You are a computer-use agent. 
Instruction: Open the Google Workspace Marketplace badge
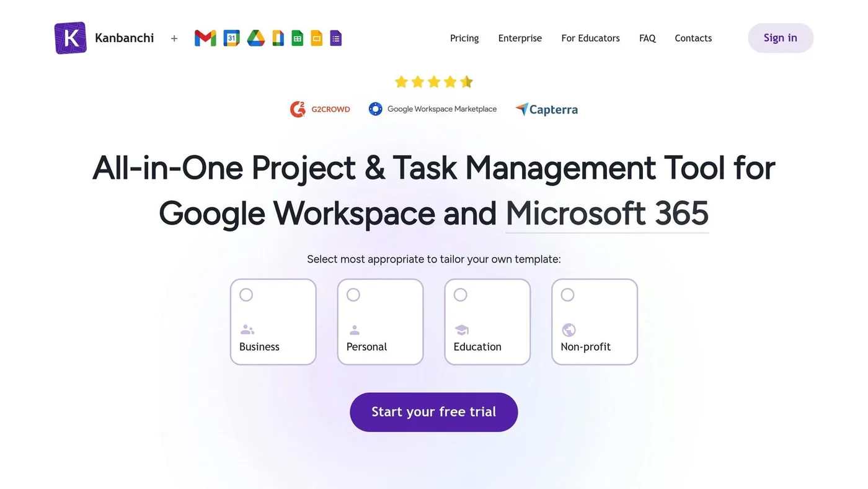pyautogui.click(x=433, y=109)
